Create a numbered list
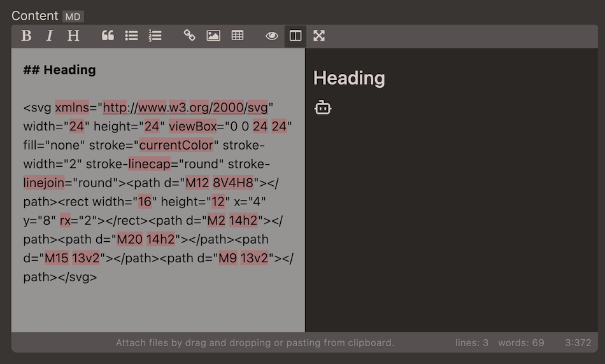605x364 pixels. 155,36
